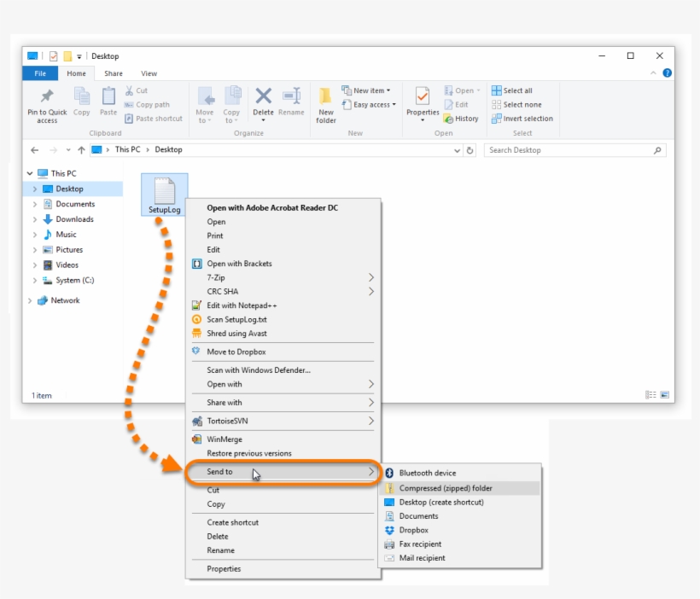Go up one level with Up arrow

[x=81, y=150]
